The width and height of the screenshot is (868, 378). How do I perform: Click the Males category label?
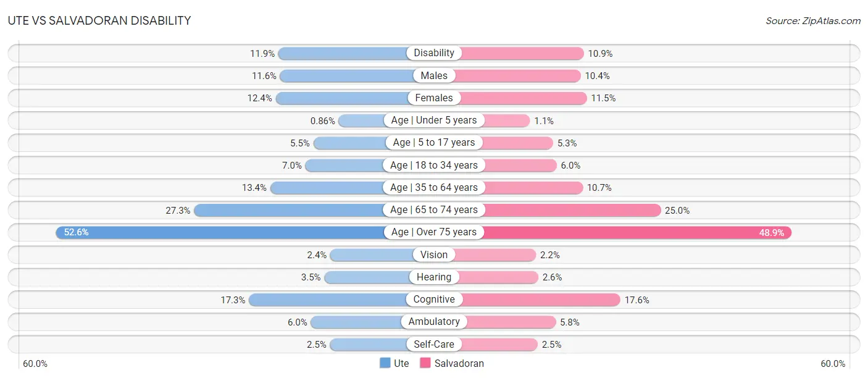(434, 75)
